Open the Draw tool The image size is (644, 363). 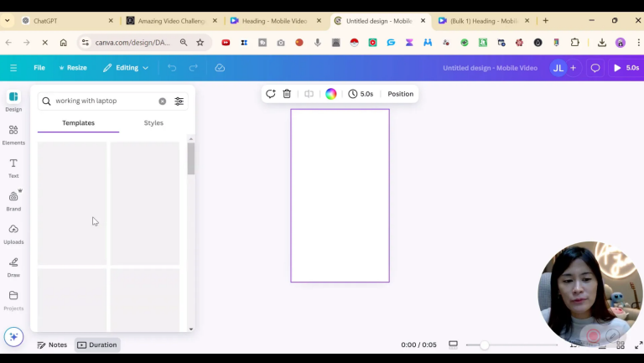pos(13,266)
